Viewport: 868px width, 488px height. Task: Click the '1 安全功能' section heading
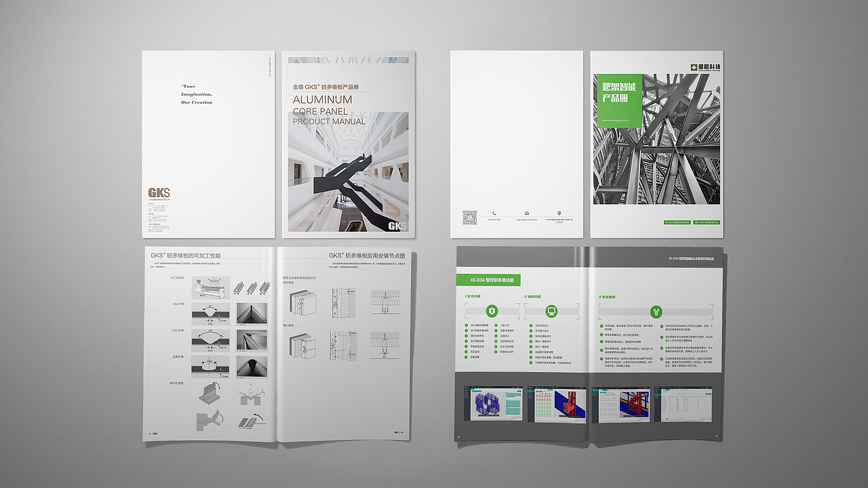coord(473,297)
